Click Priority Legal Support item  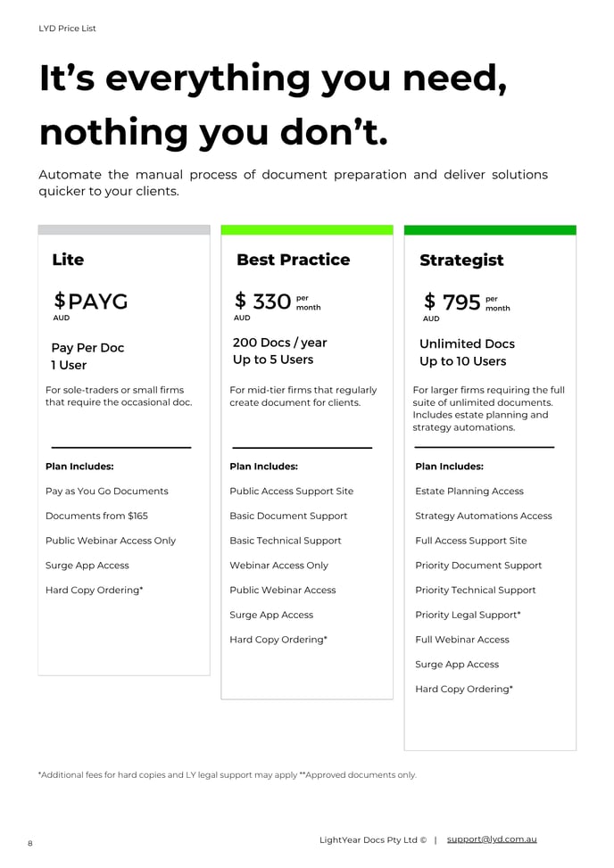[x=468, y=615]
